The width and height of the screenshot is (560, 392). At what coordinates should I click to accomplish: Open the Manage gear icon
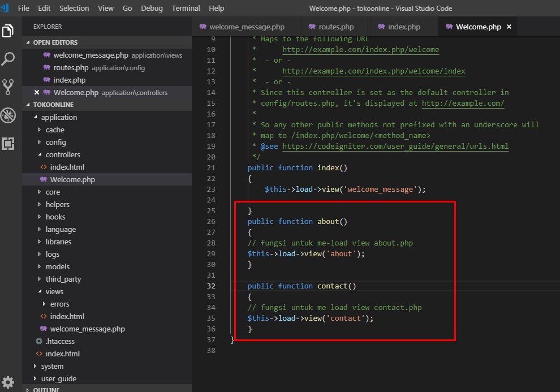tap(8, 382)
